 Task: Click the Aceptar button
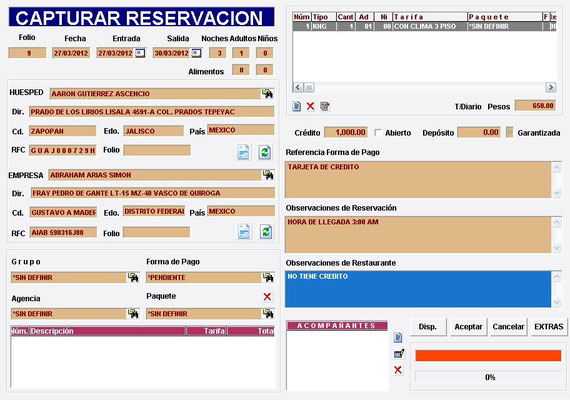(468, 327)
